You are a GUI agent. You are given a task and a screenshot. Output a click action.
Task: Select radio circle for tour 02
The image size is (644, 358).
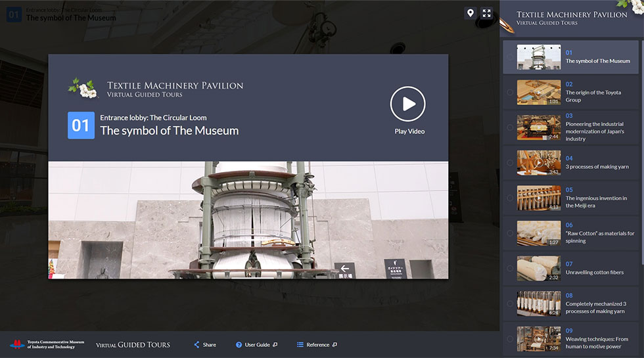(x=510, y=93)
